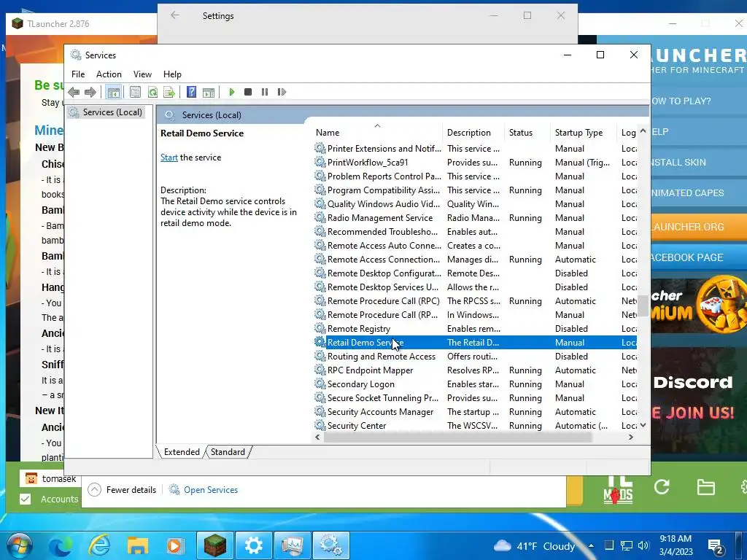Click INSTALL SKIN in TLauncher sidebar
This screenshot has height=560, width=747.
[699, 163]
